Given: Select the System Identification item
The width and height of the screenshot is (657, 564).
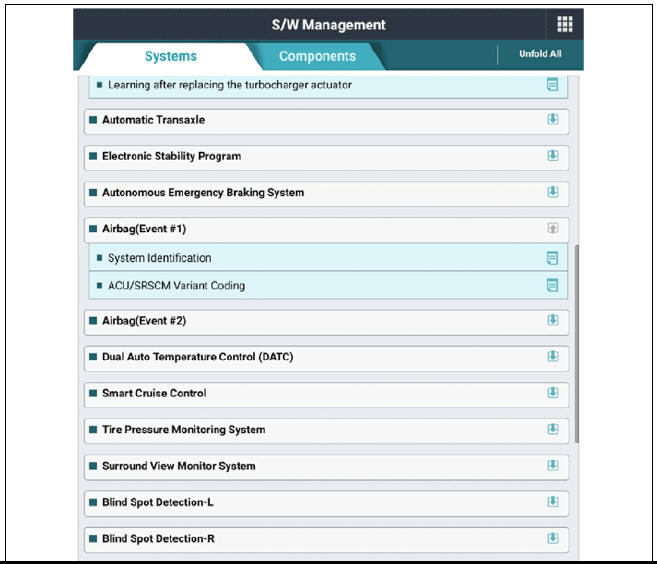Looking at the screenshot, I should 160,258.
